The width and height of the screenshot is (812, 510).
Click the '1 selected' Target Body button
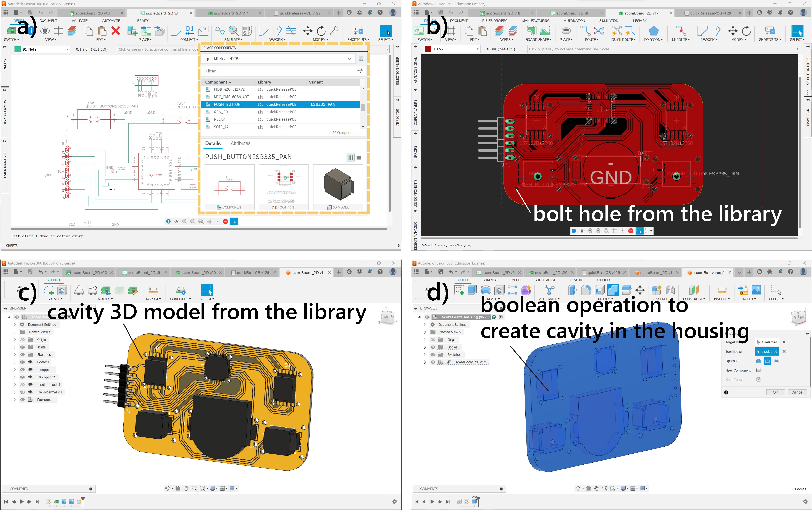(767, 342)
